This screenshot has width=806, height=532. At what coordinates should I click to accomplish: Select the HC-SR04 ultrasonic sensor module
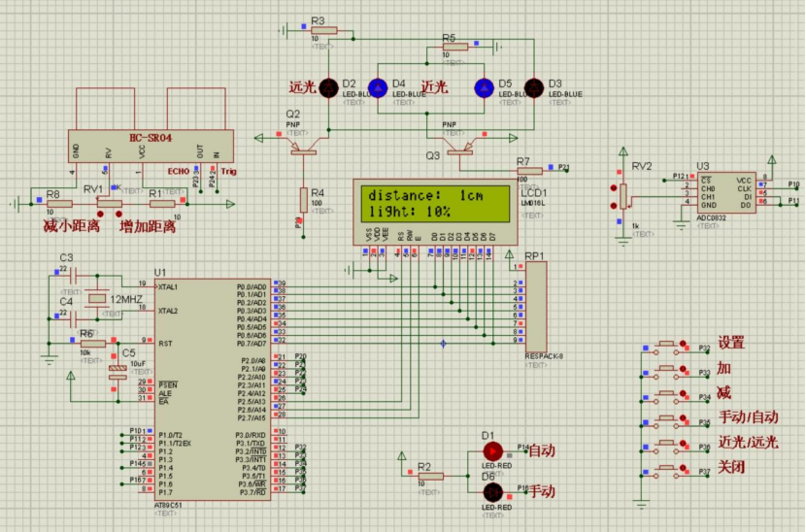coord(151,146)
